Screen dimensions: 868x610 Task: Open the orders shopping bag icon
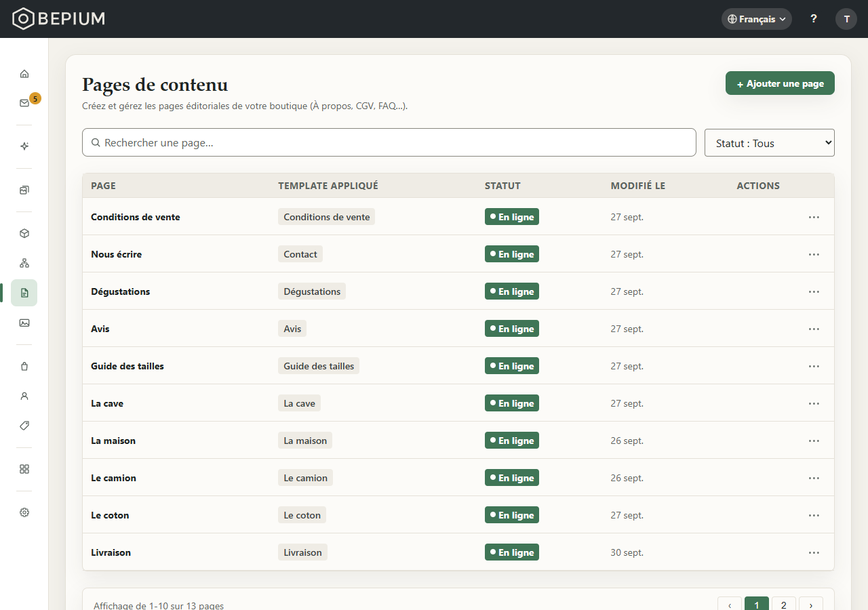[x=24, y=366]
